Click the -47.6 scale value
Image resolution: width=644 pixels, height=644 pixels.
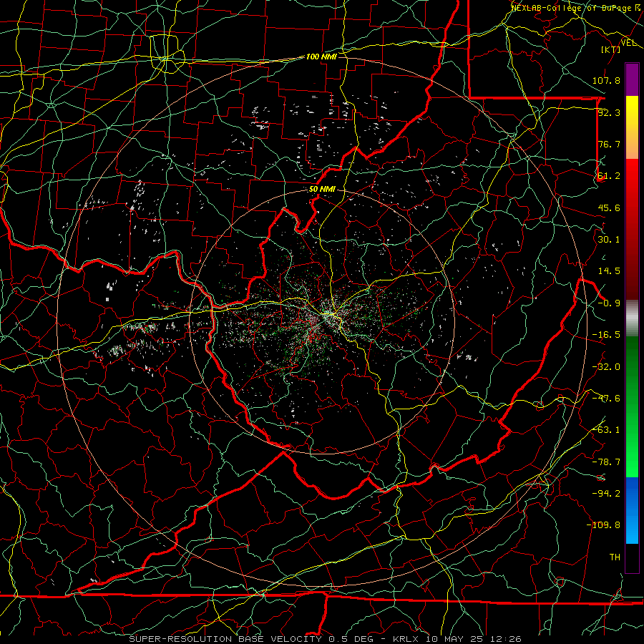click(606, 399)
